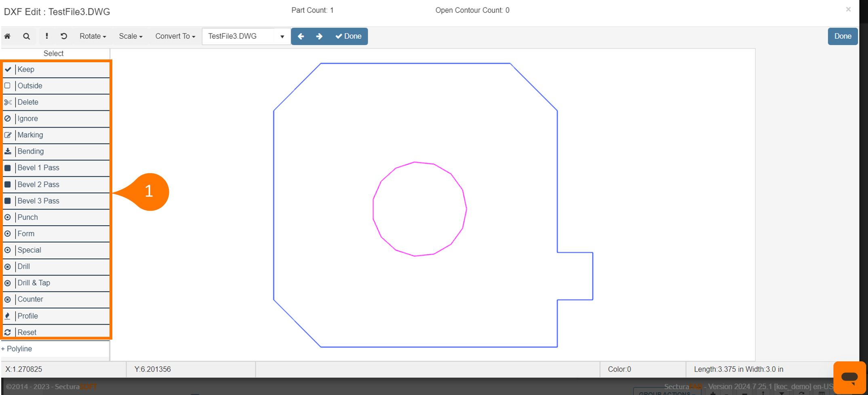The height and width of the screenshot is (395, 868).
Task: Click the exclamation mark icon
Action: click(x=47, y=36)
